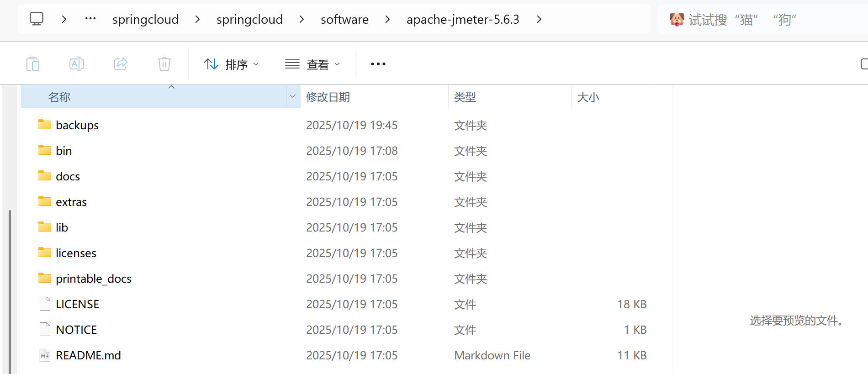Click the NOTICE file icon
The height and width of the screenshot is (374, 868).
[45, 329]
